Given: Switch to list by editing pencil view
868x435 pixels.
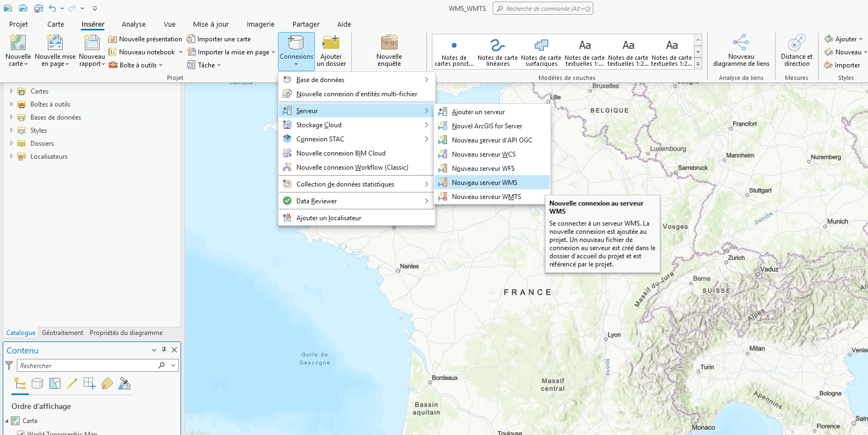Looking at the screenshot, I should pos(72,384).
